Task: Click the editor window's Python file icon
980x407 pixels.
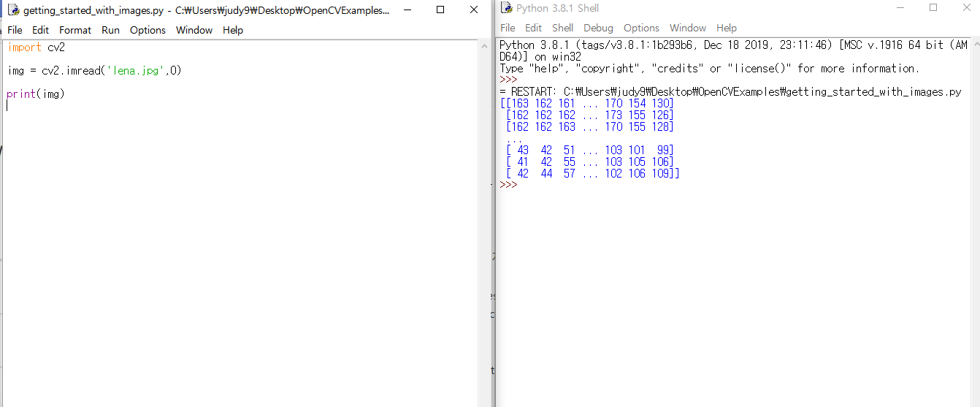Action: pyautogui.click(x=13, y=10)
